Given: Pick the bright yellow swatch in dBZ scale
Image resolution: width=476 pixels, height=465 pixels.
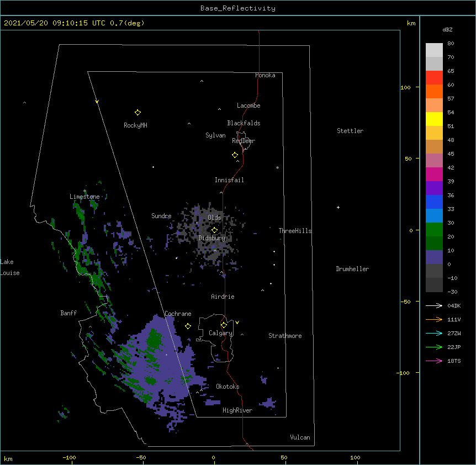Looking at the screenshot, I should point(434,119).
